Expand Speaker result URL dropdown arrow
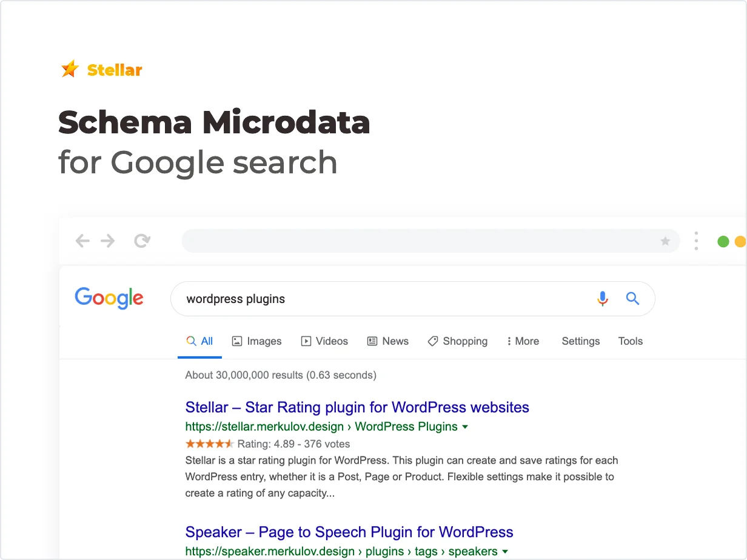This screenshot has height=560, width=747. [x=505, y=552]
